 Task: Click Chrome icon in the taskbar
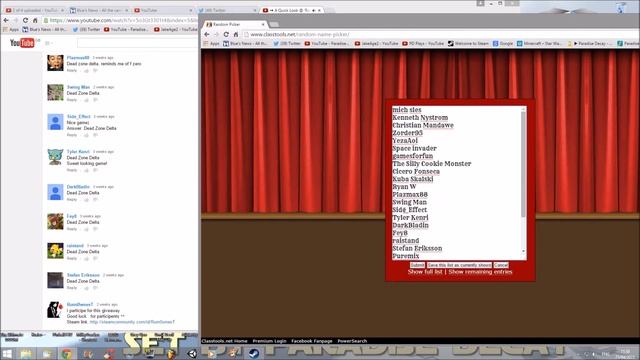(67, 354)
